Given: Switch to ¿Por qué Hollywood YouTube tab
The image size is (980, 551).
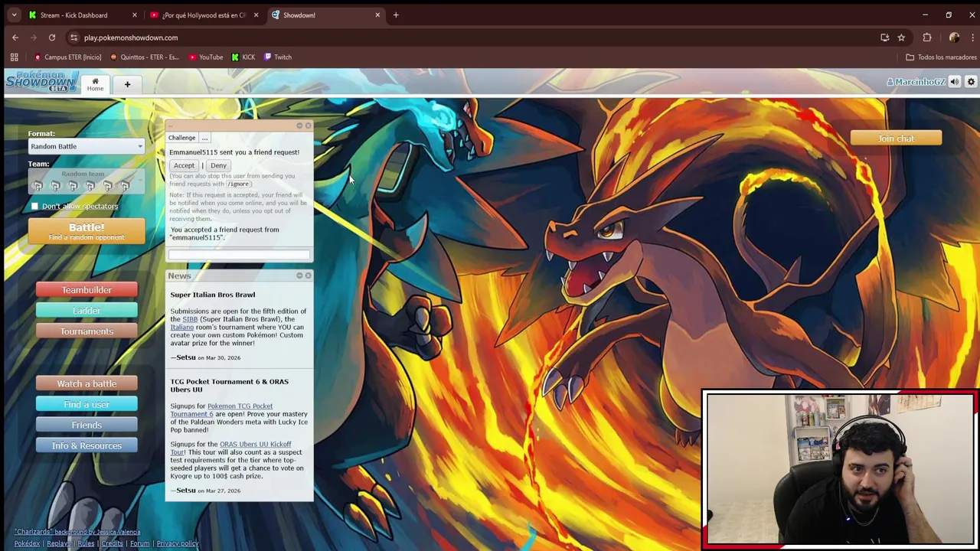Looking at the screenshot, I should pyautogui.click(x=204, y=15).
